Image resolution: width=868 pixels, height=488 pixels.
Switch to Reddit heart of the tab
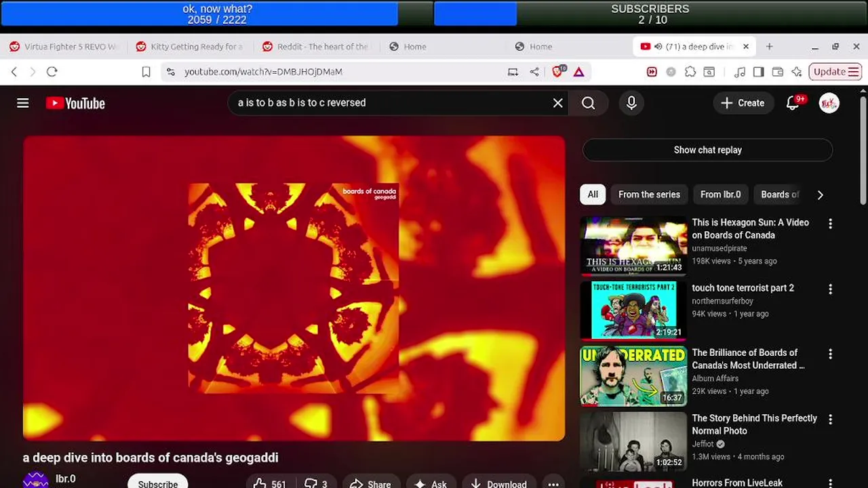(x=316, y=47)
